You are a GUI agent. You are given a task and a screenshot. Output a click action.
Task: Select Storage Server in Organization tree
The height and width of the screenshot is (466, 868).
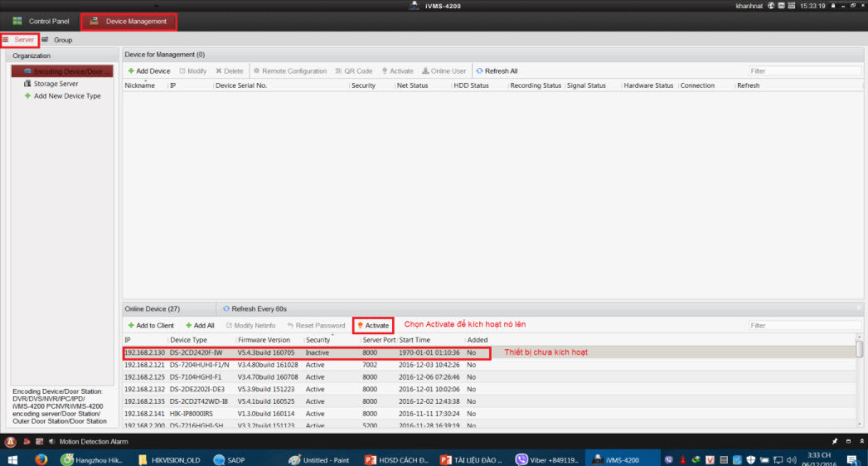pyautogui.click(x=56, y=84)
